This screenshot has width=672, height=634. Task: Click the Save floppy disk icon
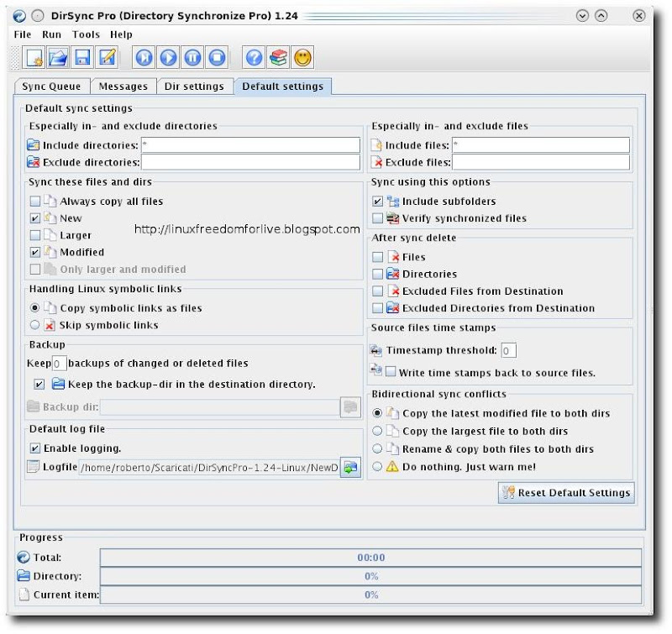[82, 58]
